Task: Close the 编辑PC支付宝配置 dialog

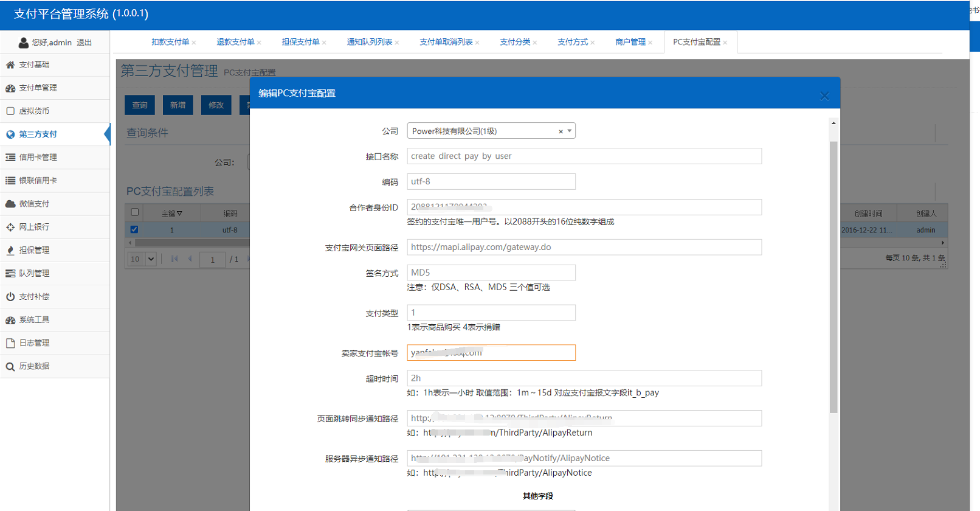Action: tap(824, 96)
